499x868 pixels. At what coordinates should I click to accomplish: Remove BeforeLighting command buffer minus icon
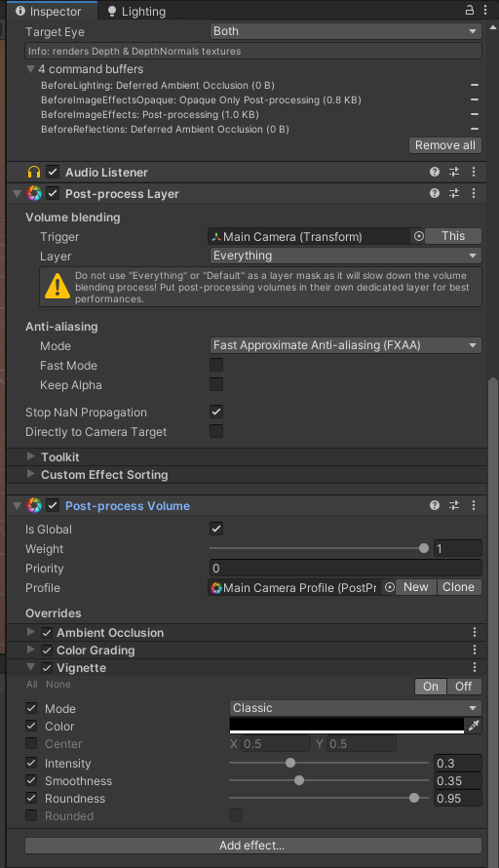[475, 85]
